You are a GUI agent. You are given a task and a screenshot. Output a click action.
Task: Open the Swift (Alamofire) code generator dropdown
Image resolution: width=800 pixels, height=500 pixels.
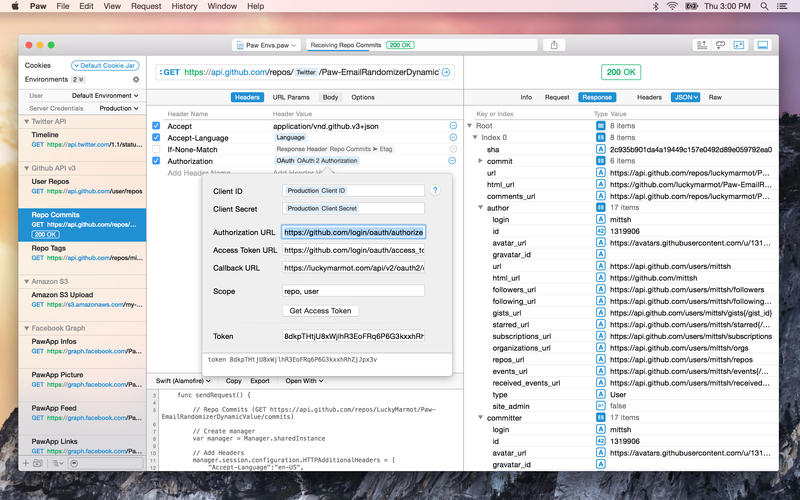(x=181, y=381)
